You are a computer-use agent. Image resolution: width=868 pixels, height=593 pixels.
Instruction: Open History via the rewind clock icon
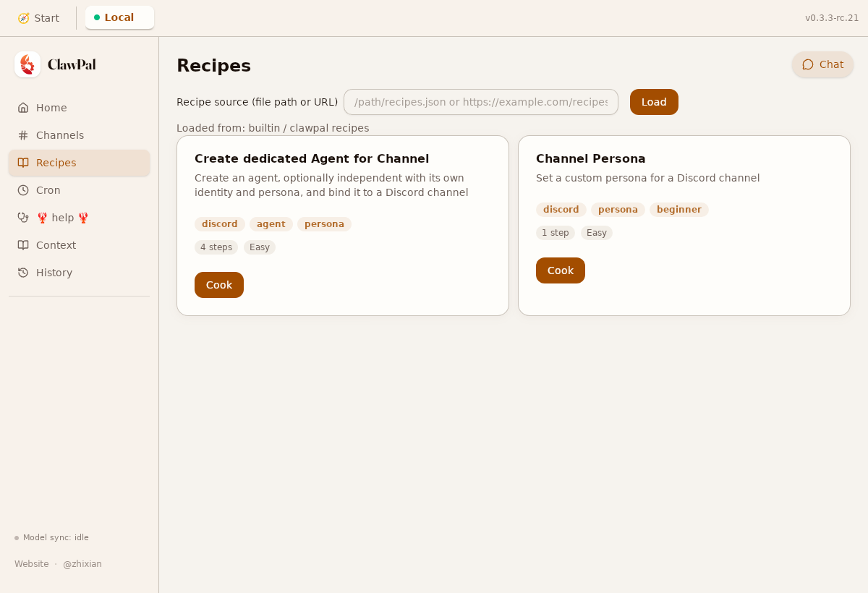pyautogui.click(x=23, y=272)
